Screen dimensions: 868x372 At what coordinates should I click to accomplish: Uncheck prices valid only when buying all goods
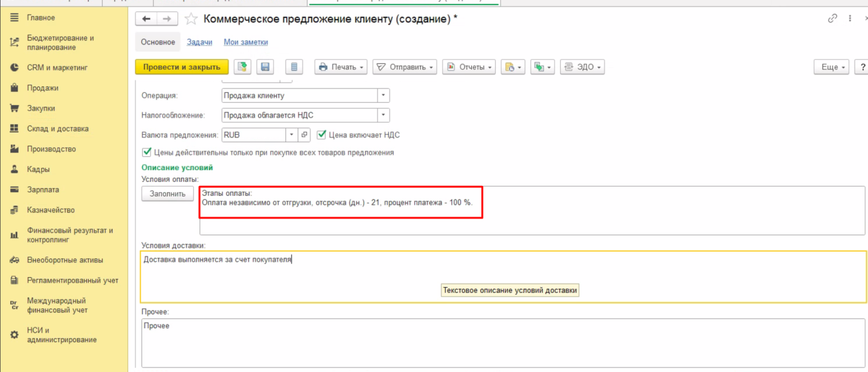(x=146, y=153)
